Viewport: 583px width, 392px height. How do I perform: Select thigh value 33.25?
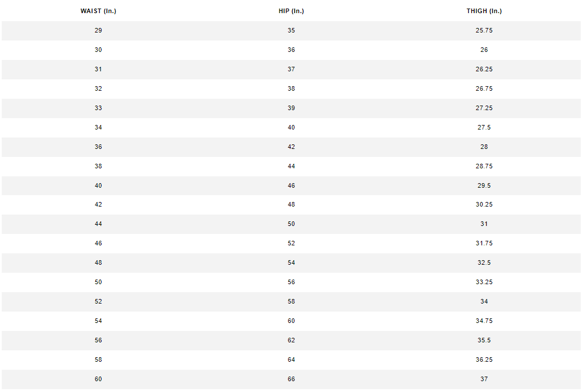pos(484,282)
